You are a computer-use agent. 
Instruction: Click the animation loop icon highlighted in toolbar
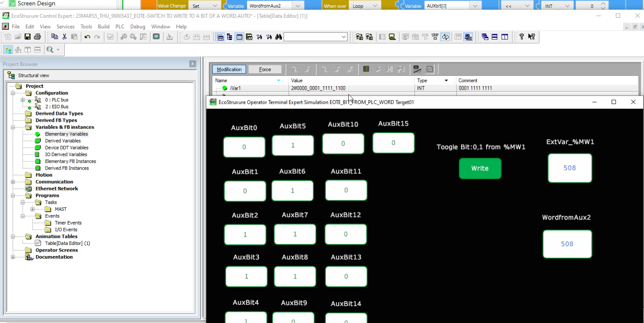(445, 37)
